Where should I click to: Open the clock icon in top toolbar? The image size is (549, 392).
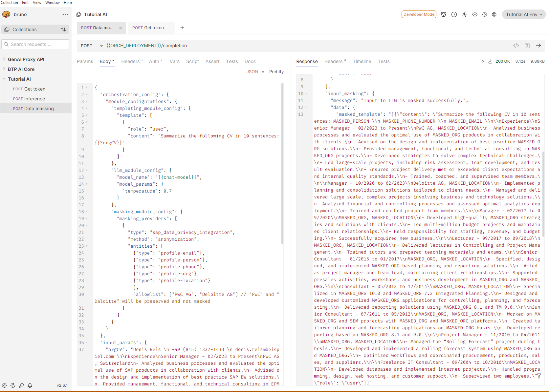coord(454,14)
